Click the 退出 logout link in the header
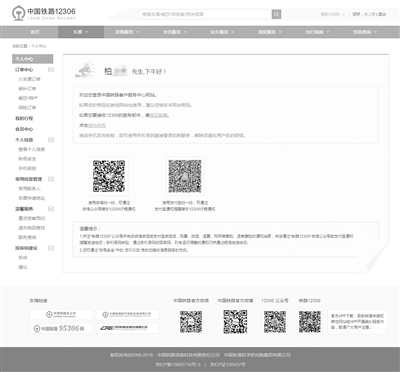400x372 pixels. pyautogui.click(x=382, y=14)
